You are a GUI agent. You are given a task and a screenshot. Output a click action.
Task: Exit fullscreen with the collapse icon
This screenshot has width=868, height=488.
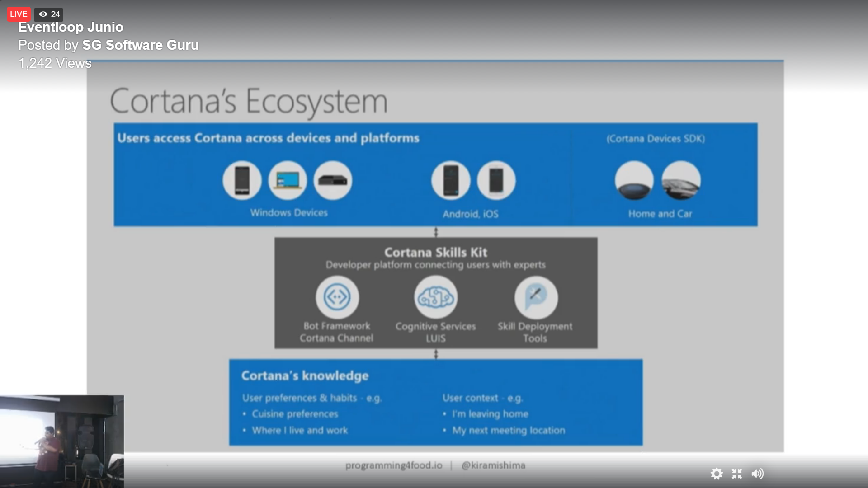pos(737,474)
